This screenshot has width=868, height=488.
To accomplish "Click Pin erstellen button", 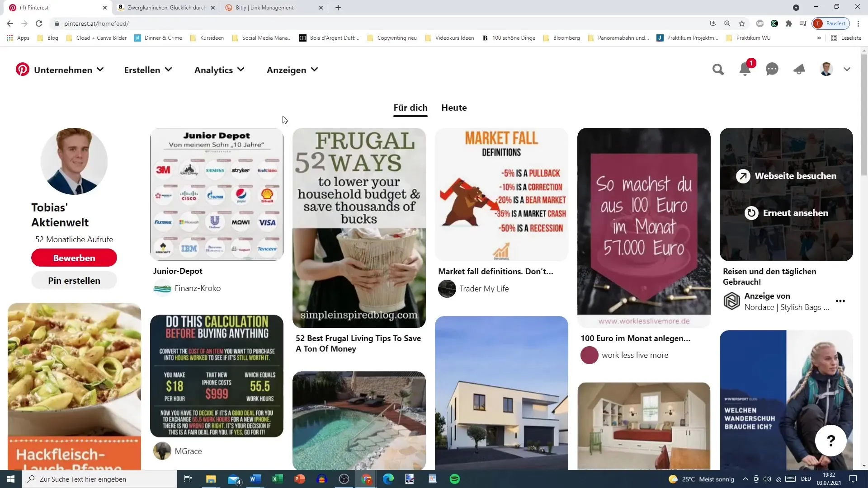I will pyautogui.click(x=74, y=281).
